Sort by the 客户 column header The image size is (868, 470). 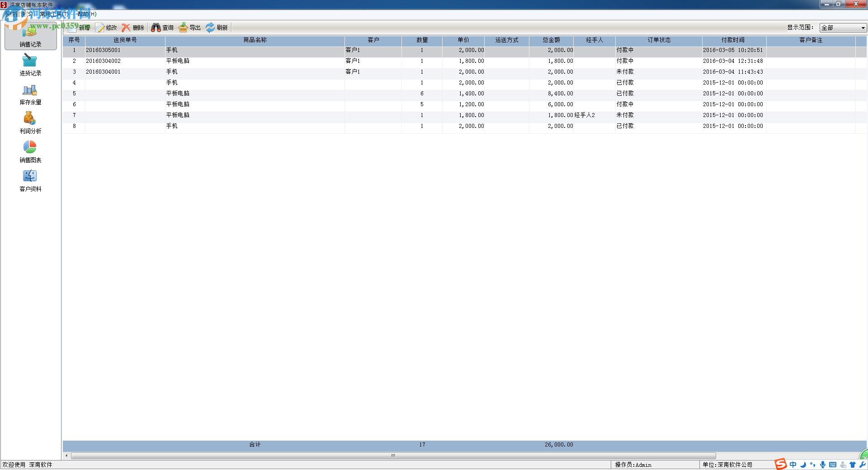373,40
